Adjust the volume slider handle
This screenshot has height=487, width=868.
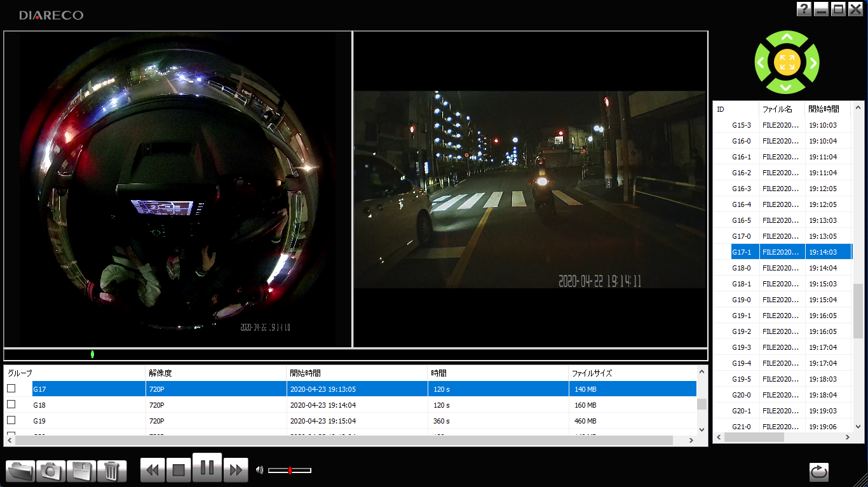click(x=290, y=470)
